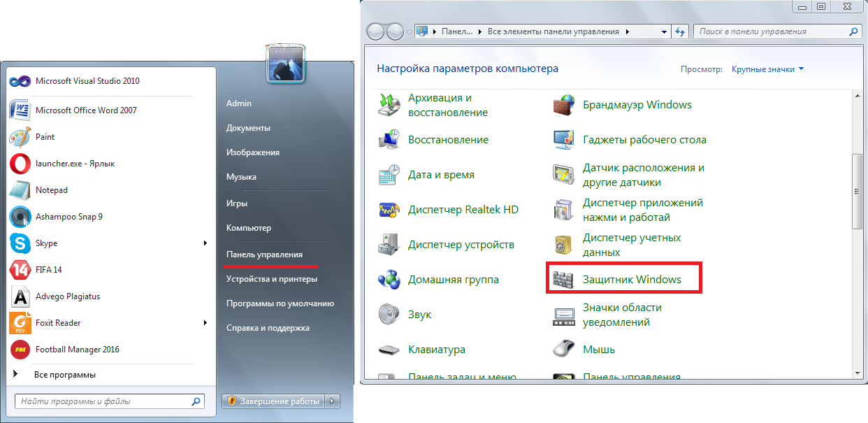Start the FIFA 14 icon

[x=19, y=270]
